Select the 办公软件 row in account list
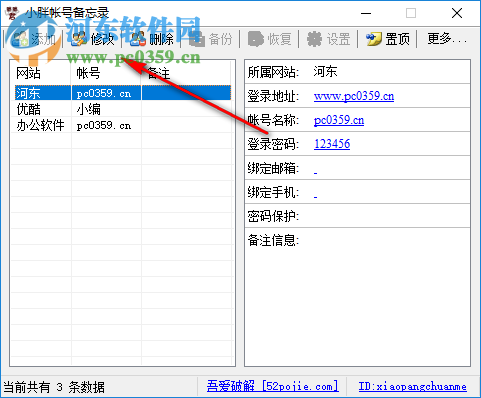The image size is (481, 398). [123, 125]
